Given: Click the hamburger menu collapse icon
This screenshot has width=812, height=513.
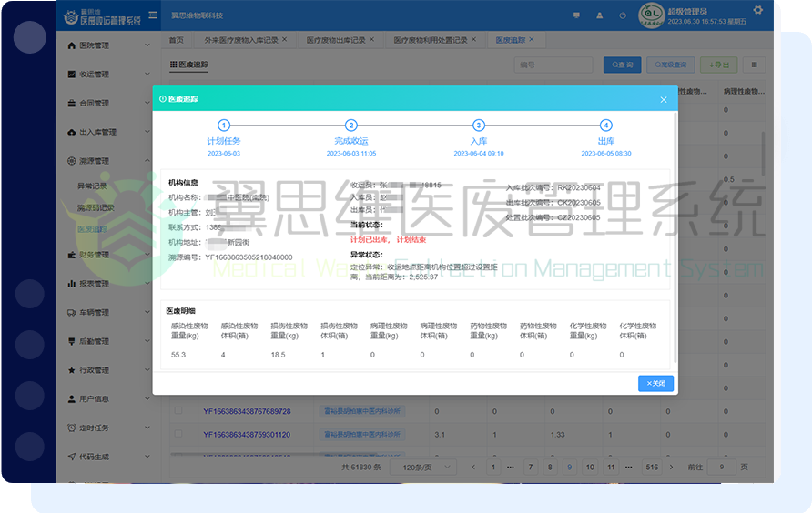Looking at the screenshot, I should click(151, 15).
